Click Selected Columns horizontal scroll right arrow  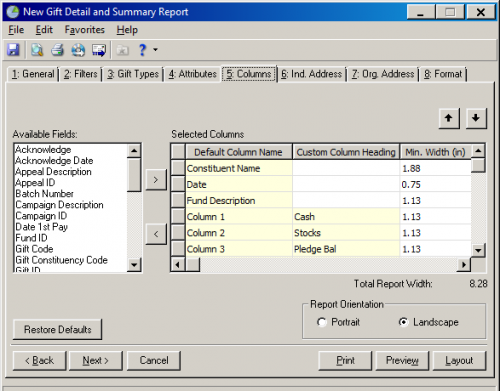[464, 265]
